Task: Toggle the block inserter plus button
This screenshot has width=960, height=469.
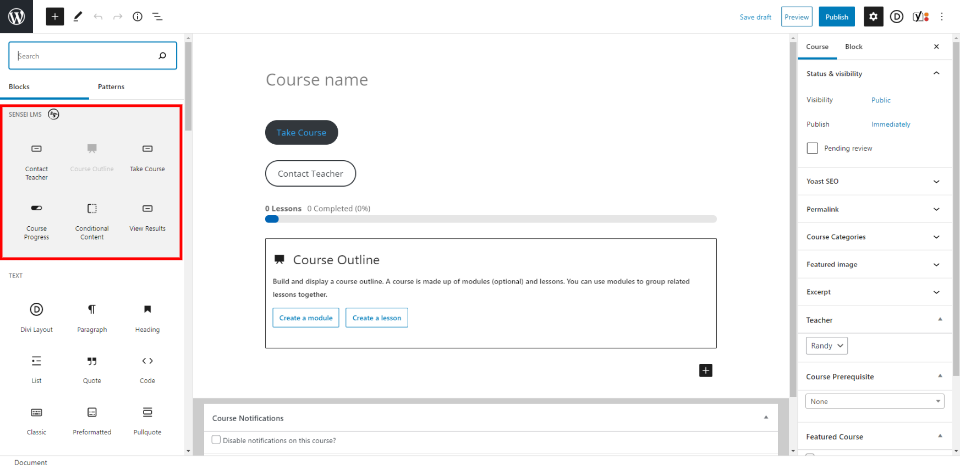Action: (x=54, y=17)
